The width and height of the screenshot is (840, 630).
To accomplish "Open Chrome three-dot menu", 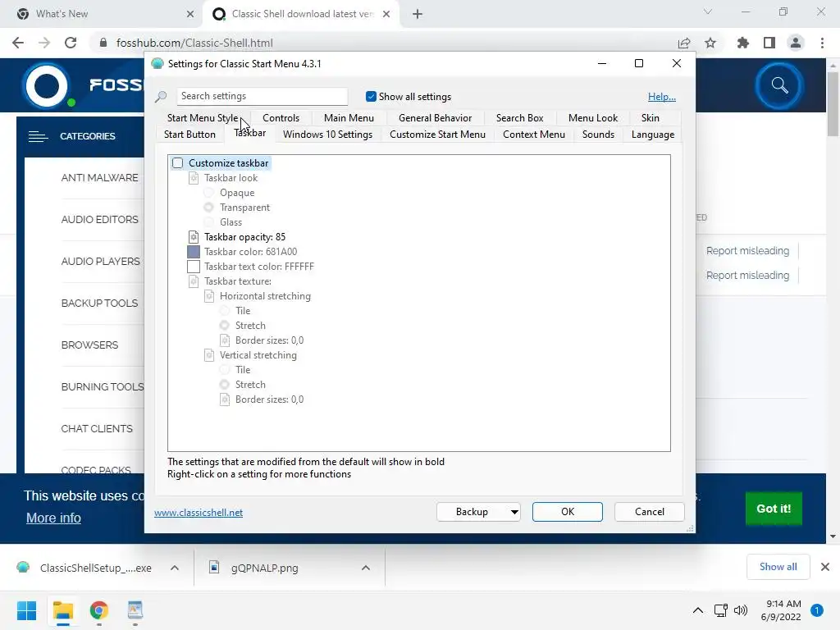I will coord(822,43).
